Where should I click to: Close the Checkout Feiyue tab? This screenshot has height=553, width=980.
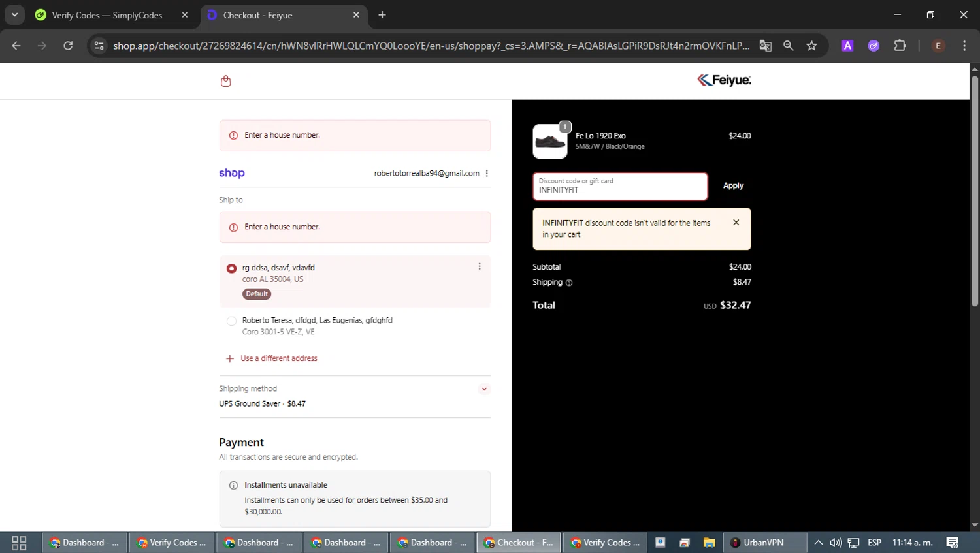[356, 15]
